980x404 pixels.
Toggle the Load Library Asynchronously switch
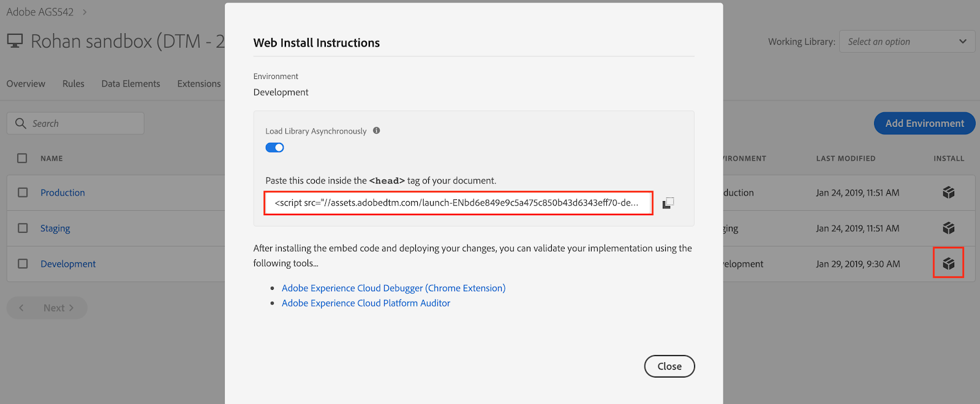(x=274, y=148)
